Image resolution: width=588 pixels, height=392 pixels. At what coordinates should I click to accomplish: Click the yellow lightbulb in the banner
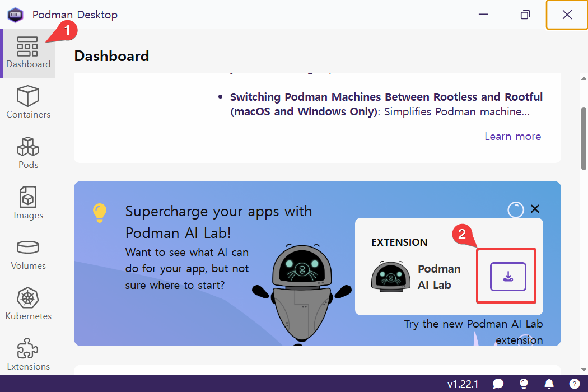click(99, 212)
